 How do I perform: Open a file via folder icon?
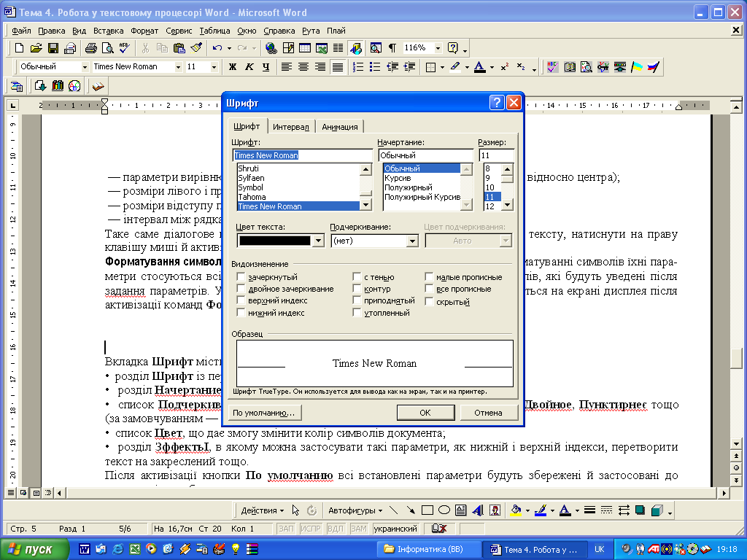36,48
